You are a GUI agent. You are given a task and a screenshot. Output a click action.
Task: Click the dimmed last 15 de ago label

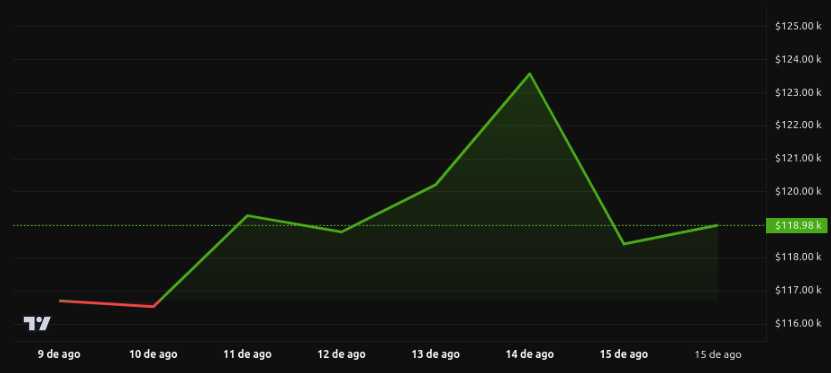(718, 354)
